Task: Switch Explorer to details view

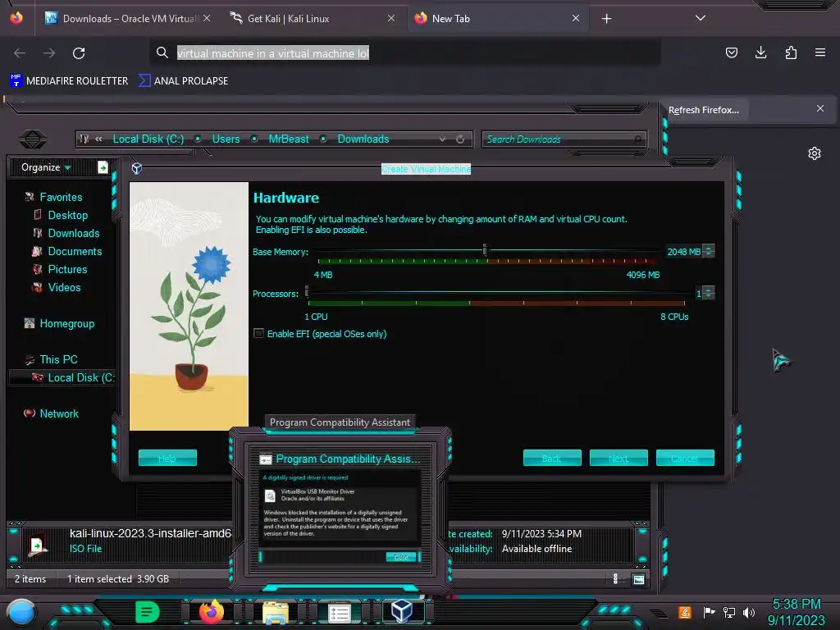Action: (615, 578)
